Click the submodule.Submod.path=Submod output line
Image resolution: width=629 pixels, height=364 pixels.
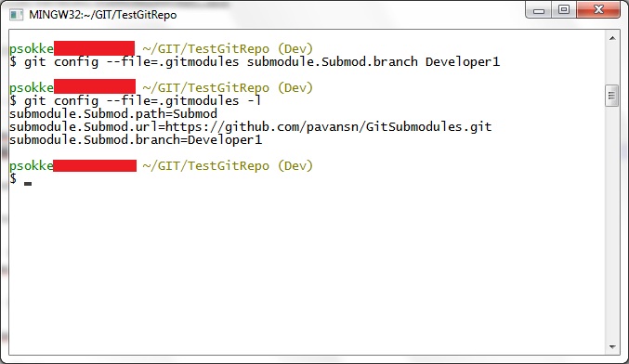(113, 114)
